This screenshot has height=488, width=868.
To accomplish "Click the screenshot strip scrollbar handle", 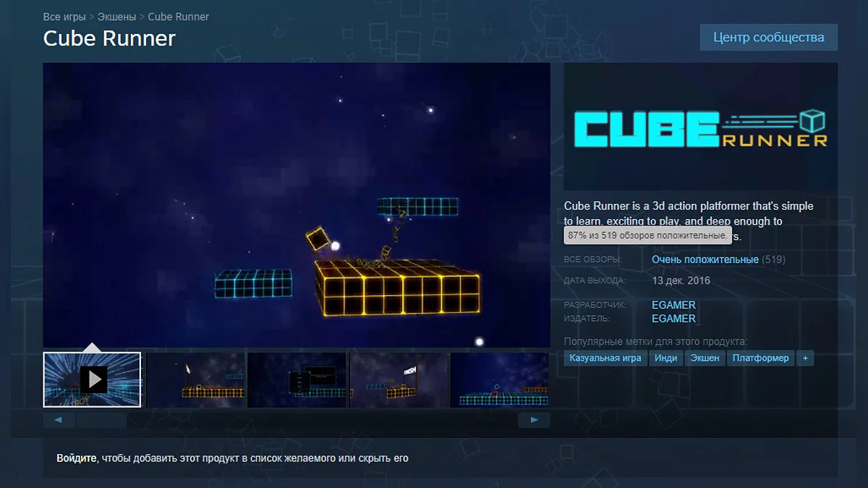I will (x=101, y=420).
